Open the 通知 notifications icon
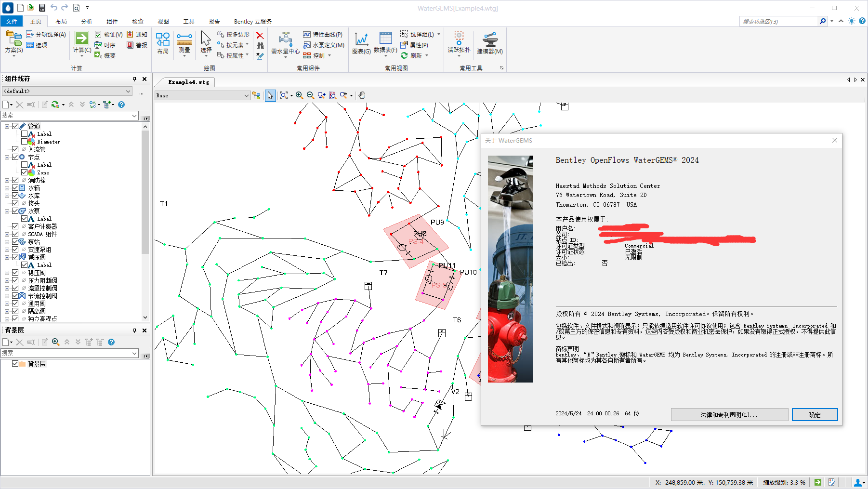868x489 pixels. (x=130, y=35)
